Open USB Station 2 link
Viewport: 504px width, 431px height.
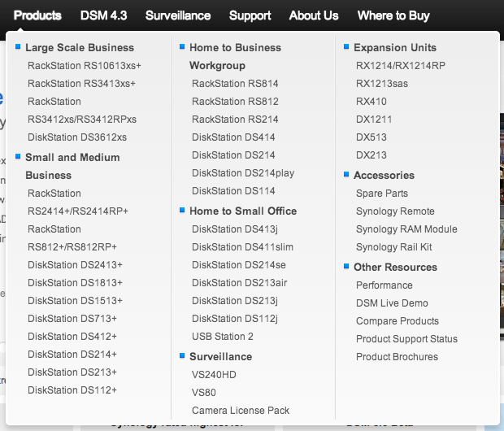pyautogui.click(x=223, y=337)
